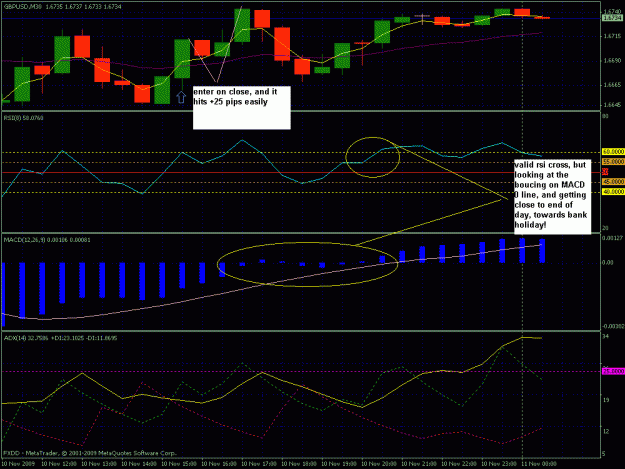Click the yellow 60.0000 RSI level tag
The width and height of the screenshot is (625, 469).
[613, 152]
